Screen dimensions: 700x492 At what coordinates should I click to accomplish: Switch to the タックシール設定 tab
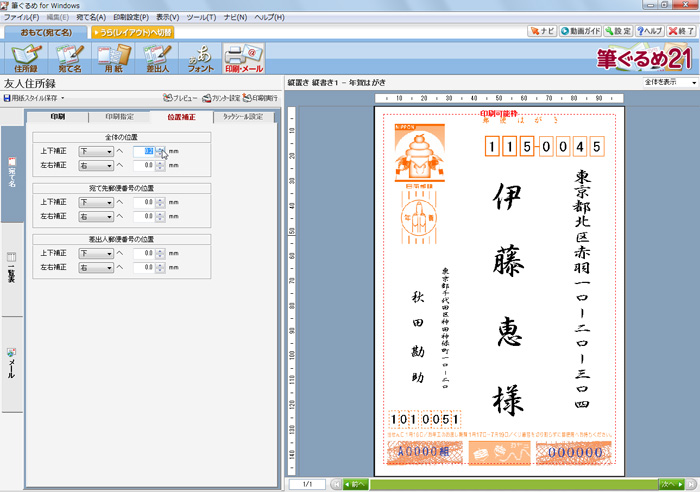point(242,117)
